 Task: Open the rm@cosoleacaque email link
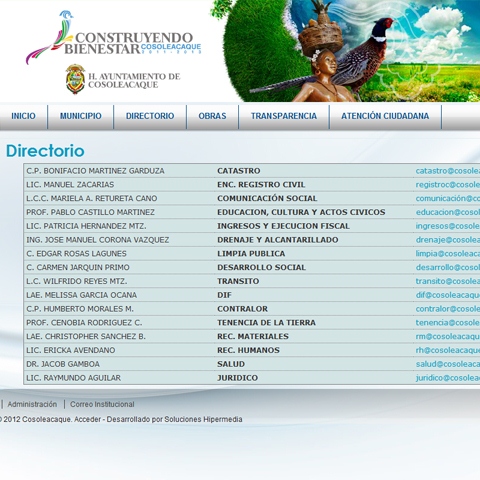coord(448,336)
